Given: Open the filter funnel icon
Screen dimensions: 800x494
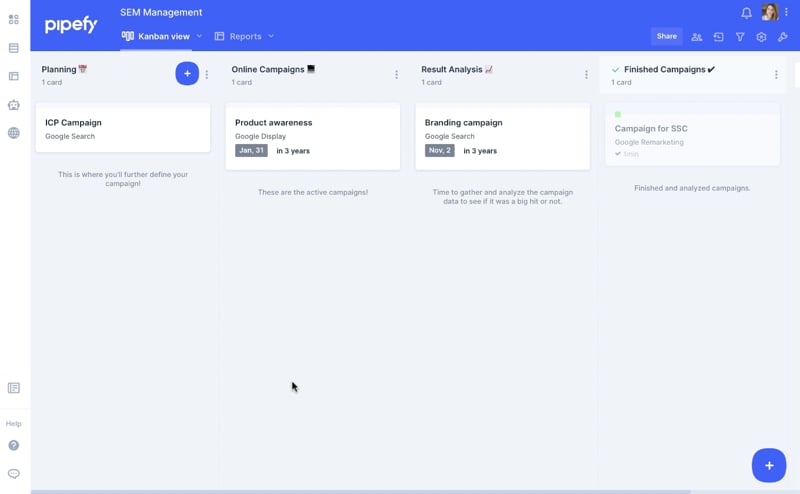Looking at the screenshot, I should tap(740, 37).
